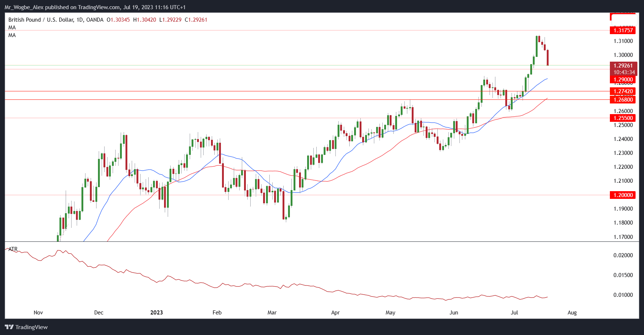The width and height of the screenshot is (644, 335).
Task: Click the 0.01500 ATR axis tick
Action: (623, 275)
